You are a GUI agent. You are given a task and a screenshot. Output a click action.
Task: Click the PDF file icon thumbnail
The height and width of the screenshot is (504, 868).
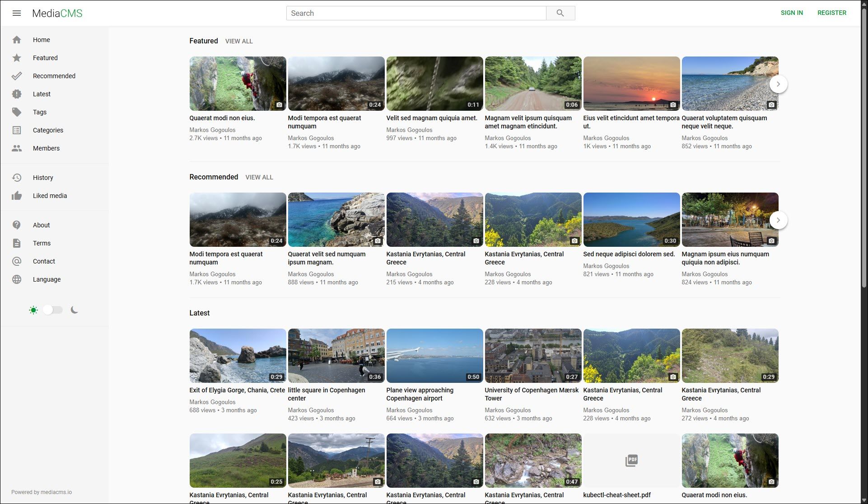tap(631, 461)
